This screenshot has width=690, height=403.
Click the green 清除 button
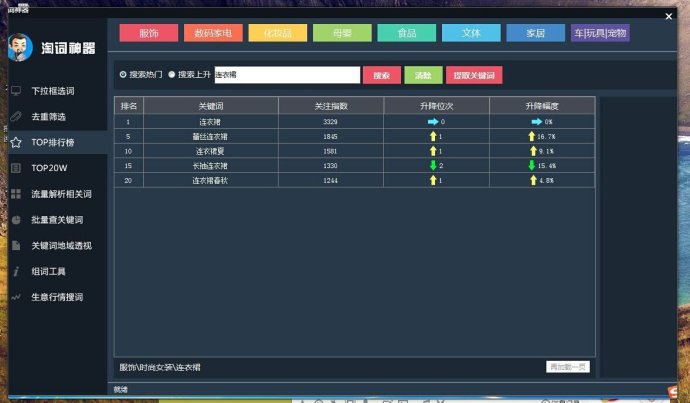pos(423,75)
